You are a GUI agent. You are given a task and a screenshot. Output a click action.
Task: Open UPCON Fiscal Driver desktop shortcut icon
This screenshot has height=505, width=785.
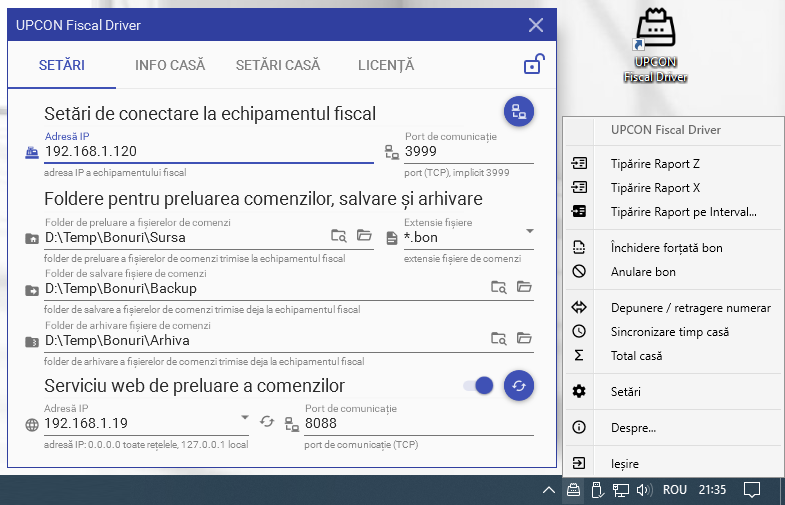pyautogui.click(x=655, y=45)
